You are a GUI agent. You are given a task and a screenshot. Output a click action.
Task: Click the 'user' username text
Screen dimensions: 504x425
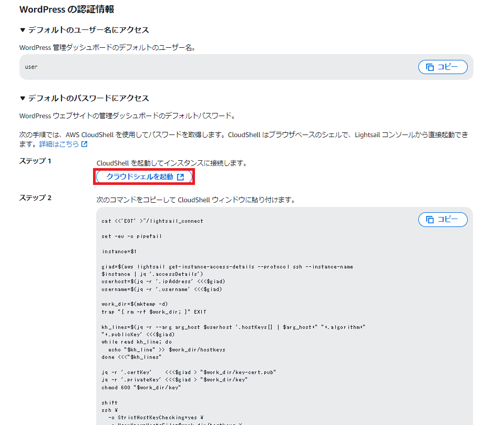pos(31,67)
